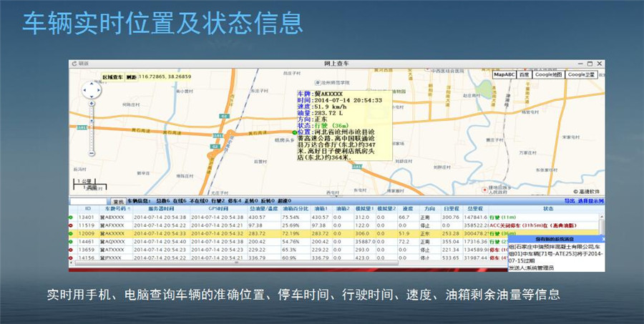
Task: Click green status dot for vehicle 13401
Action: pyautogui.click(x=72, y=217)
